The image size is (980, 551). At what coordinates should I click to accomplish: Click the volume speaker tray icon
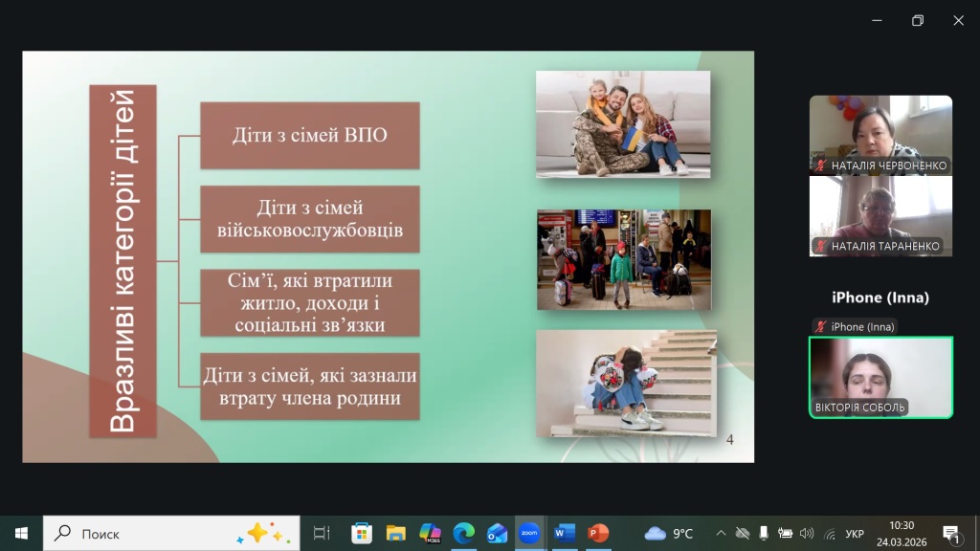[x=806, y=533]
